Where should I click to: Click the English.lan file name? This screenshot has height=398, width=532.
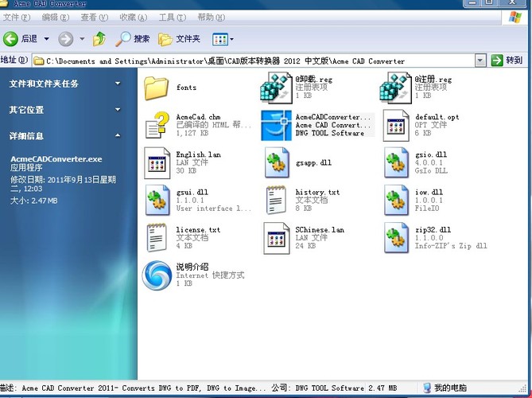coord(199,155)
